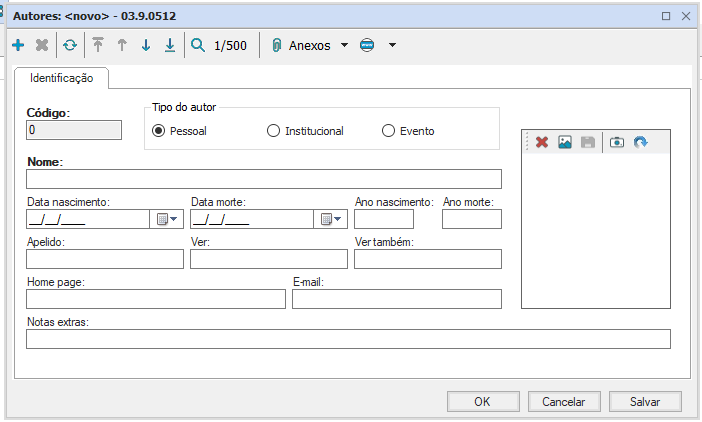The width and height of the screenshot is (702, 422).
Task: Expand dropdown arrow beside the blue round icon
Action: [392, 45]
